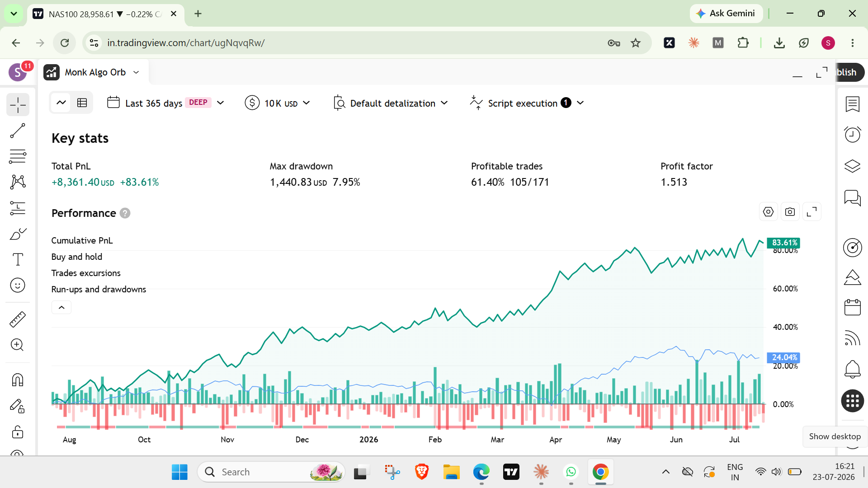This screenshot has height=488, width=868.
Task: Open the Performance help question mark
Action: click(125, 213)
